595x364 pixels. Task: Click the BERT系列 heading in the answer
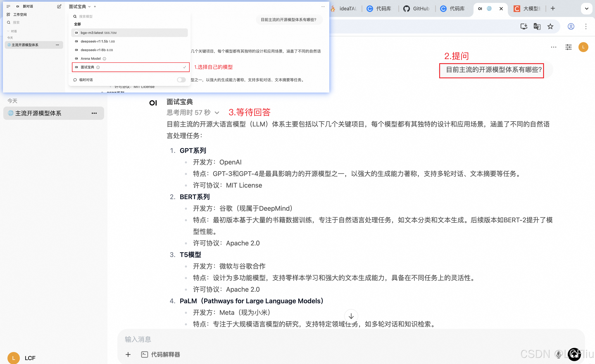pos(195,197)
